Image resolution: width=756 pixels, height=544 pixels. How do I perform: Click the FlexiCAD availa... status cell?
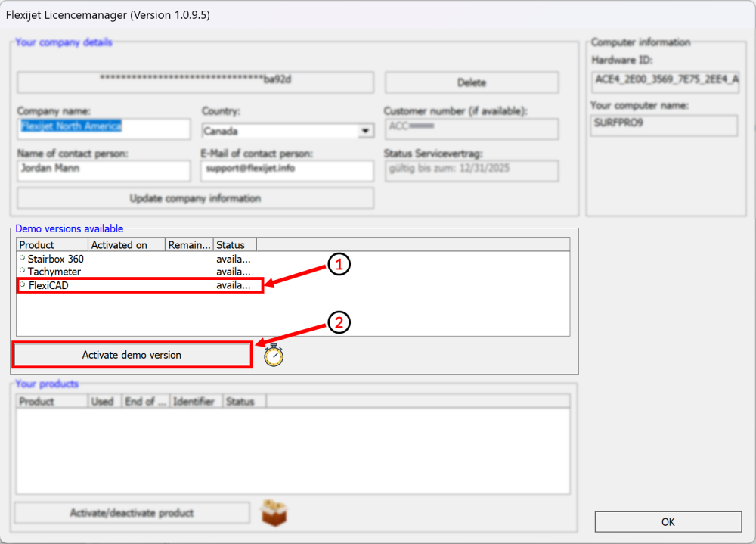[234, 285]
